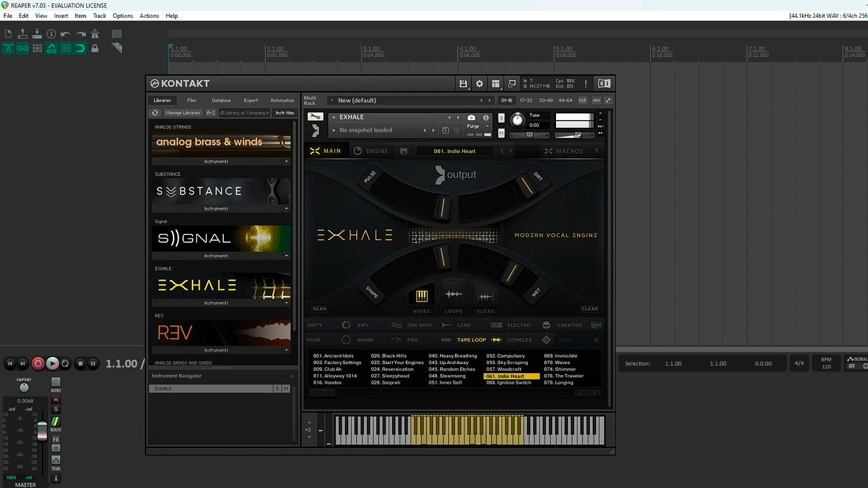868x488 pixels.
Task: Switch to the Files tab in Kontakt browser
Action: pos(192,100)
